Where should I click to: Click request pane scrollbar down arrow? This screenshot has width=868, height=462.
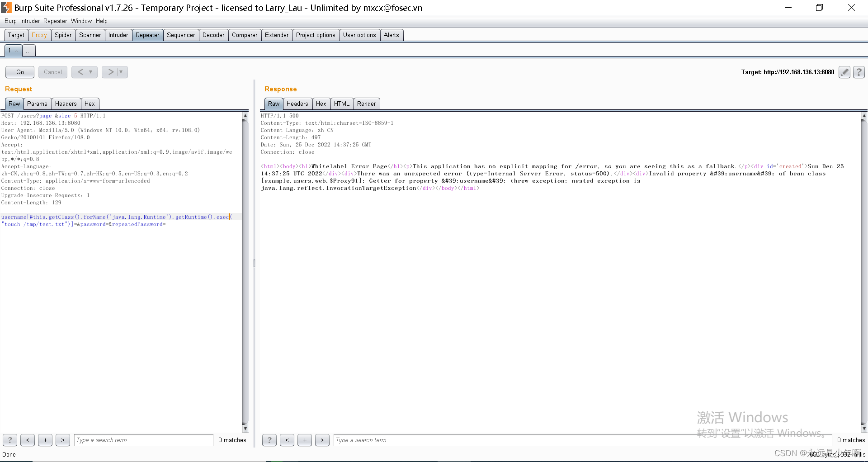245,429
